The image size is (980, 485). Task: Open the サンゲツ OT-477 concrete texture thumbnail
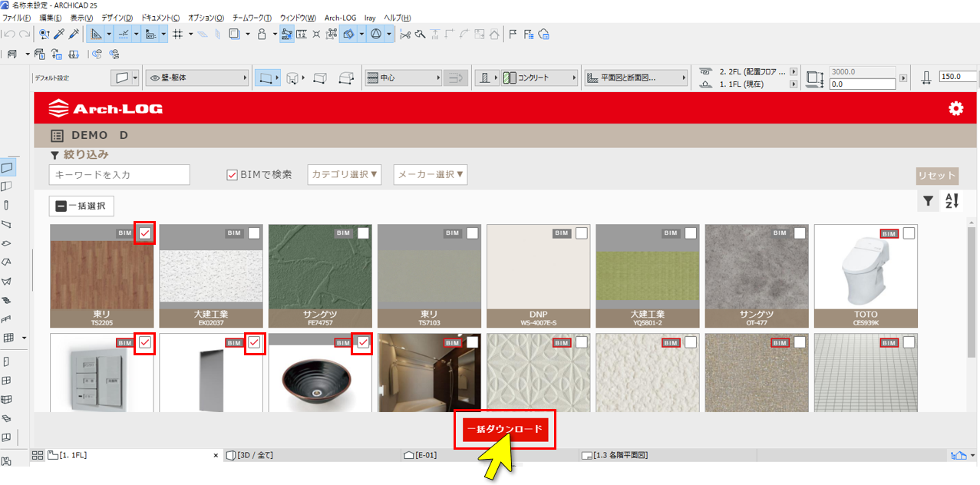pyautogui.click(x=756, y=276)
